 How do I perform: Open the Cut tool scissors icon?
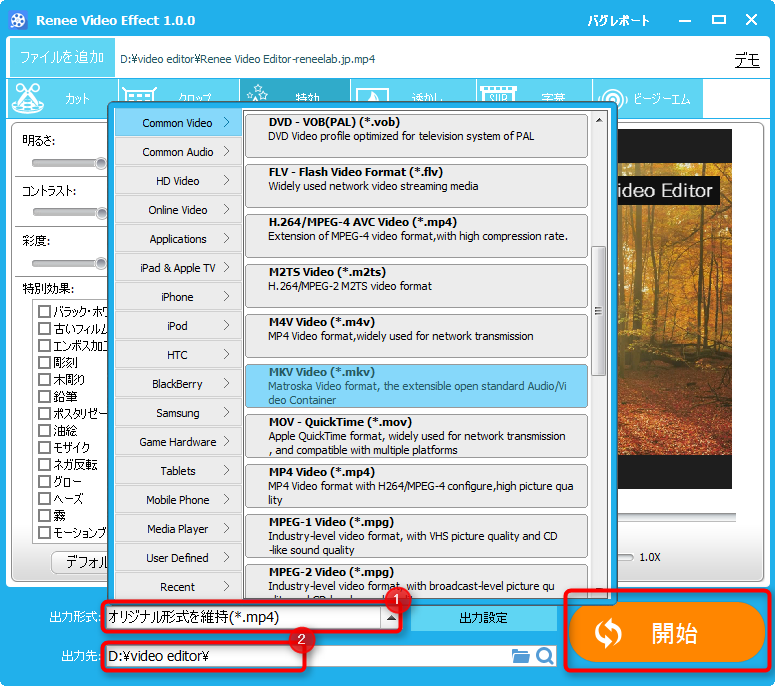tap(28, 97)
